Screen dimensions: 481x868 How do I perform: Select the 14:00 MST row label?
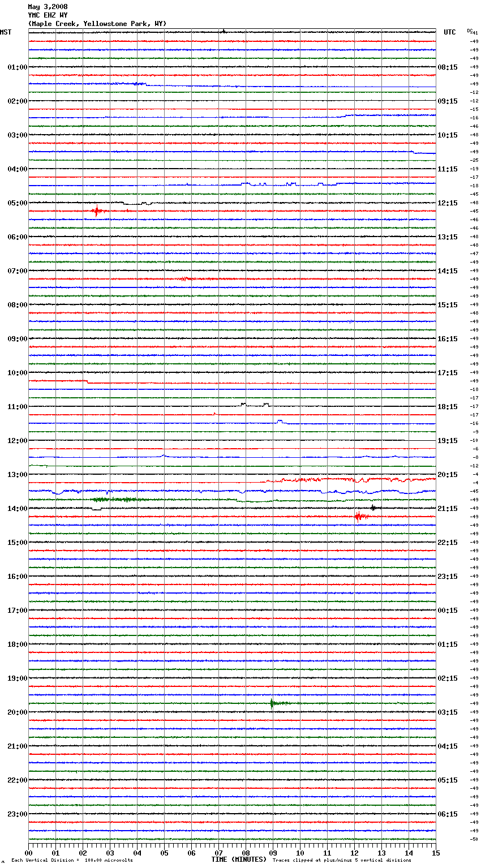tap(18, 509)
